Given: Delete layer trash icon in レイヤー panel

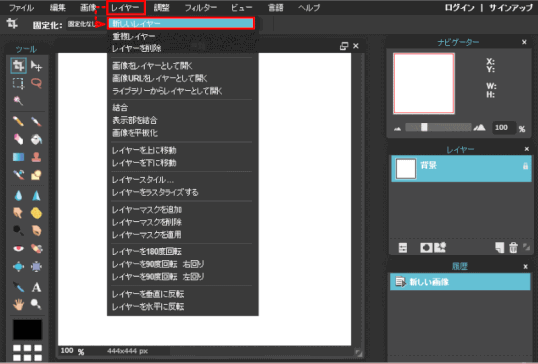Looking at the screenshot, I should [x=513, y=247].
